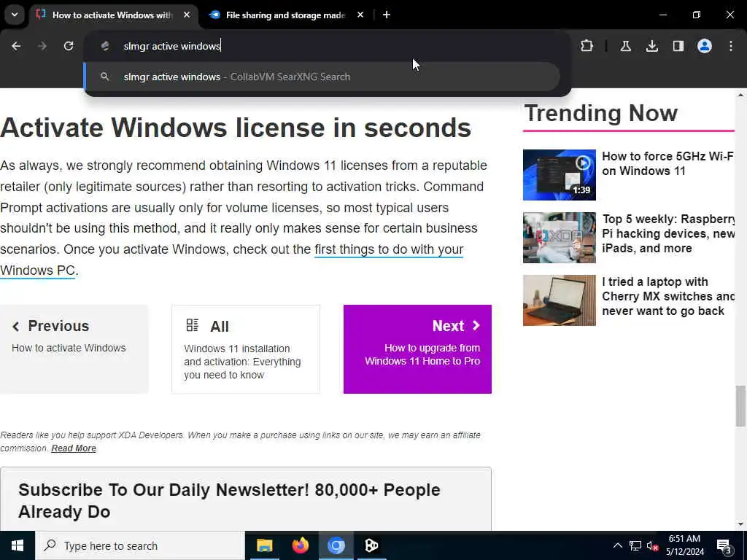The height and width of the screenshot is (560, 747).
Task: Reload the current page
Action: [69, 46]
